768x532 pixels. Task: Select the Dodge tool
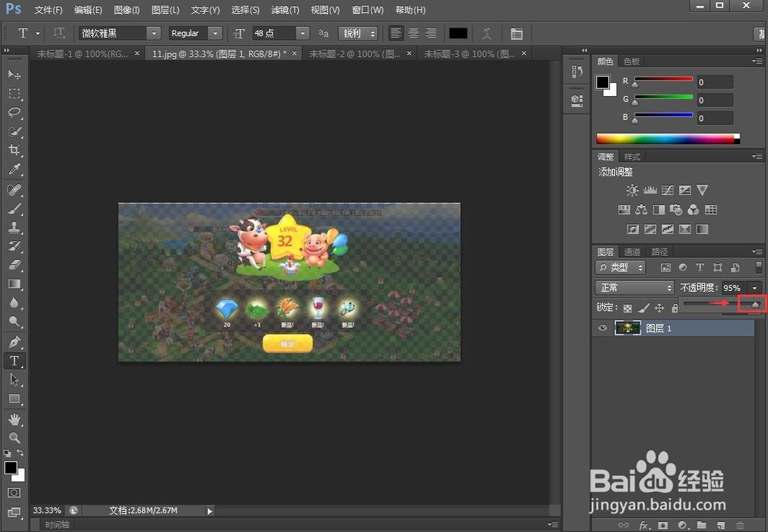coord(14,322)
